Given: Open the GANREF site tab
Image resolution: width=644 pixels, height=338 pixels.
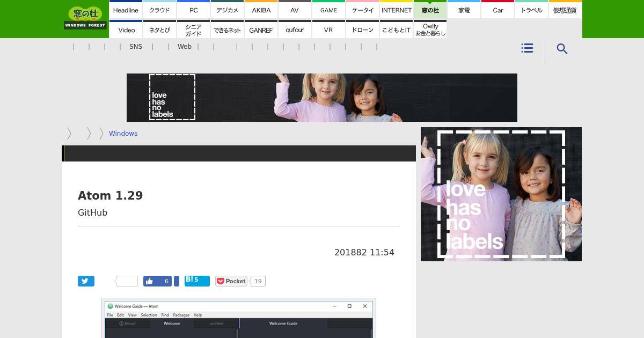Looking at the screenshot, I should click(261, 30).
